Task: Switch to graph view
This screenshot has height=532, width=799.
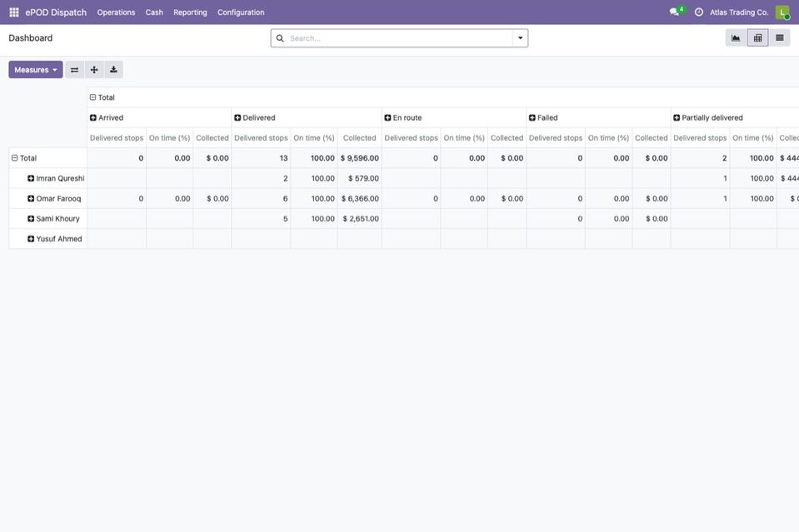Action: point(736,37)
